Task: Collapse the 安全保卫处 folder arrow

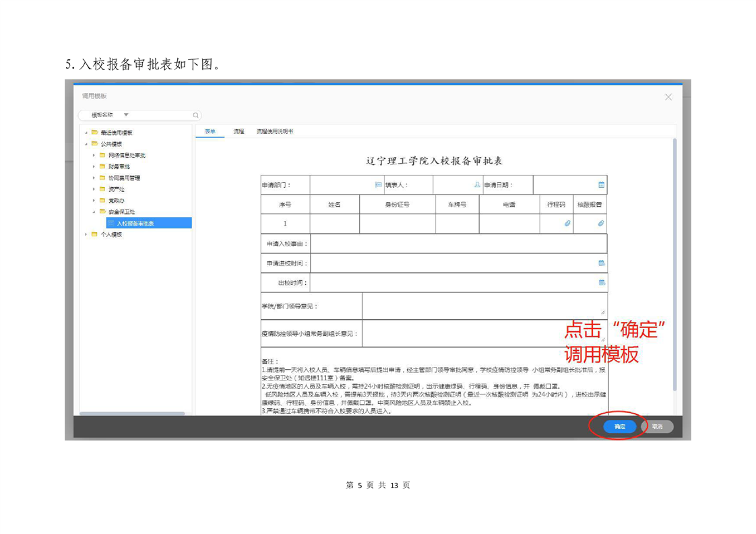Action: point(94,211)
